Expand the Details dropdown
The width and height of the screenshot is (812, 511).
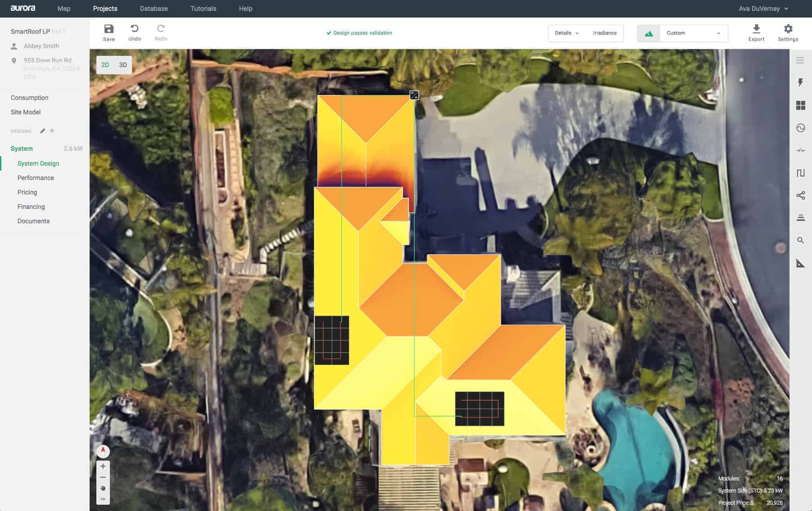567,33
